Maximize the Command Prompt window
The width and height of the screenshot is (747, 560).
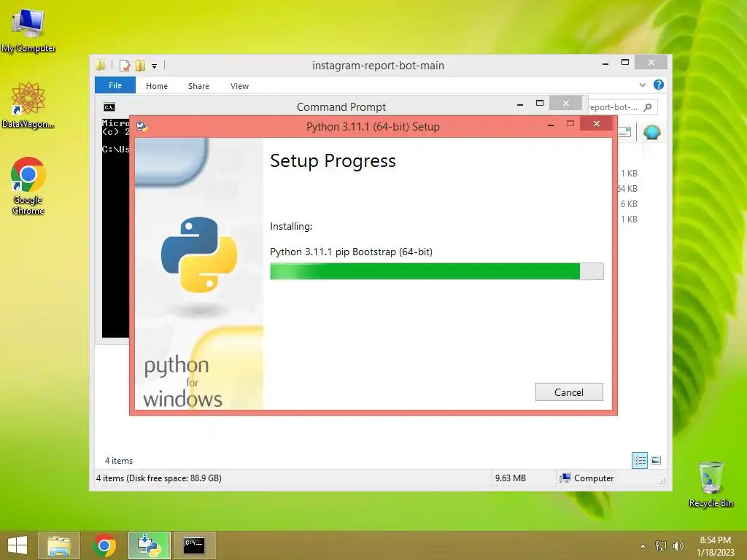tap(539, 103)
